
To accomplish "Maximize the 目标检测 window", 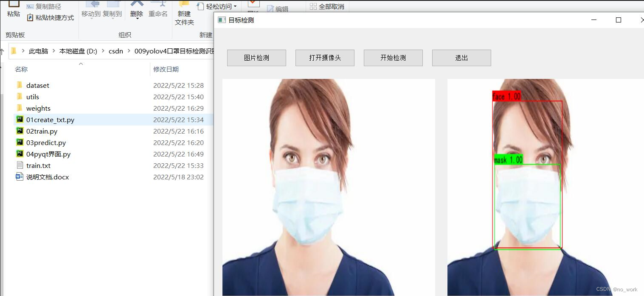I will click(x=619, y=20).
